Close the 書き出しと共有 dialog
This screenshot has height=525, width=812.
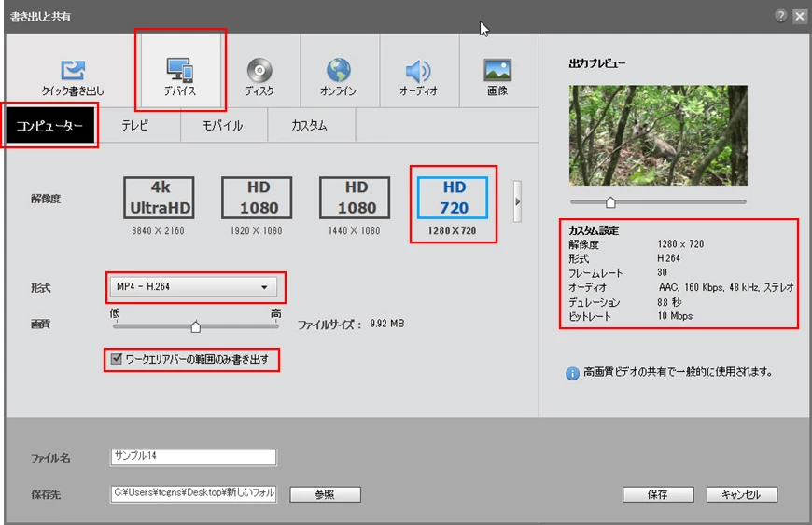pos(800,16)
